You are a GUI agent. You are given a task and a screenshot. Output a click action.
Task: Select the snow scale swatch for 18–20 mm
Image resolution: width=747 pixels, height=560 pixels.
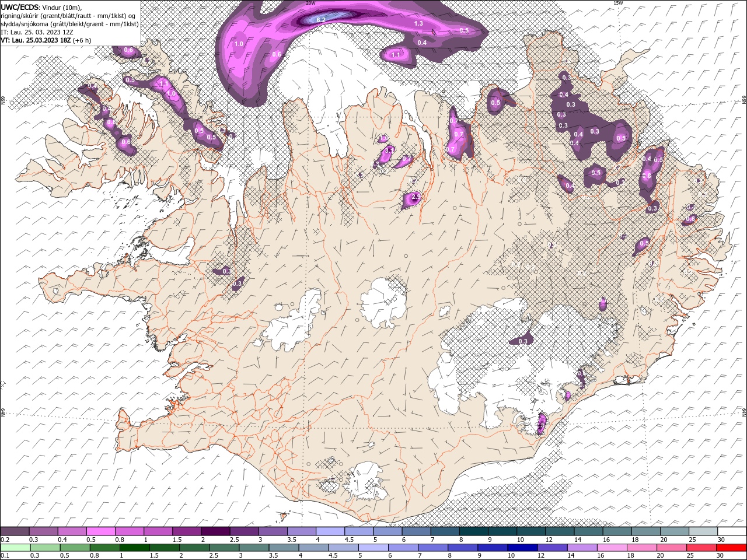(645, 531)
